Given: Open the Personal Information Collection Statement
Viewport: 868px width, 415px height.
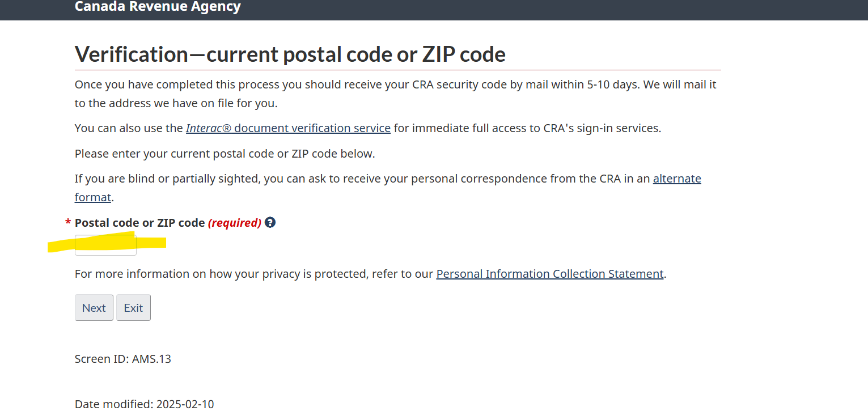Looking at the screenshot, I should [549, 273].
